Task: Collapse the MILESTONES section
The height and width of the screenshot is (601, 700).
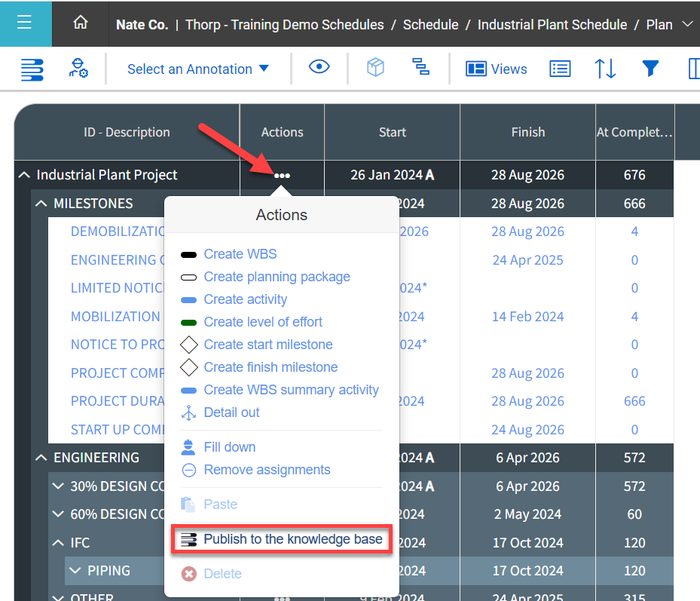Action: tap(41, 203)
